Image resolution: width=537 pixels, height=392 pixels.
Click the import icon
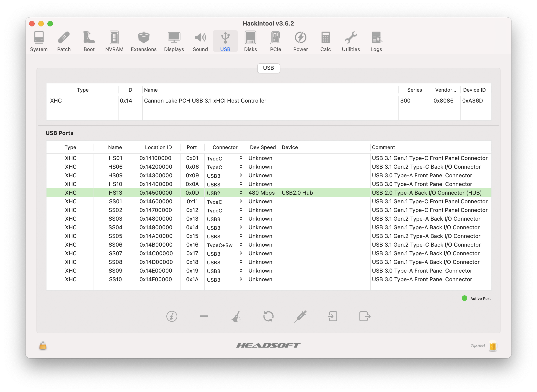(333, 316)
